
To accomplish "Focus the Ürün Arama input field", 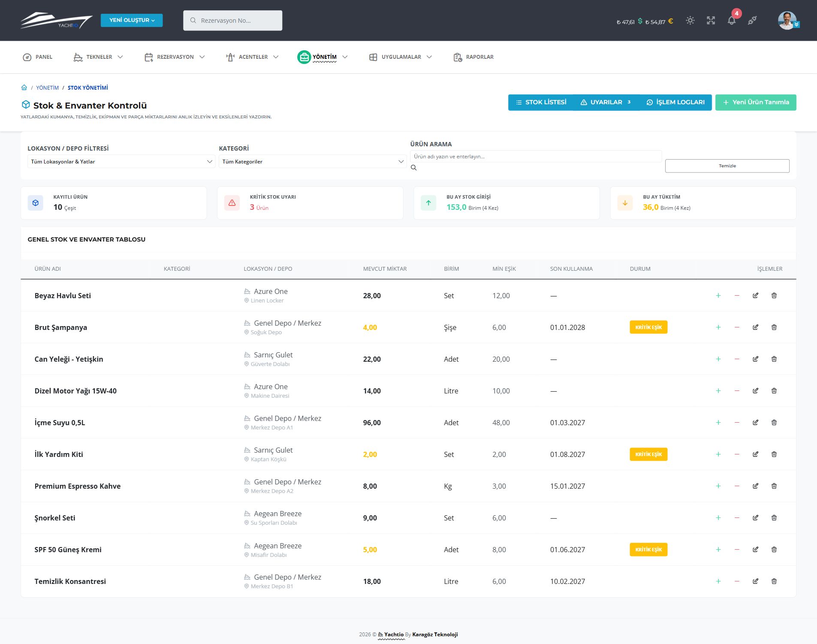I will pyautogui.click(x=536, y=156).
